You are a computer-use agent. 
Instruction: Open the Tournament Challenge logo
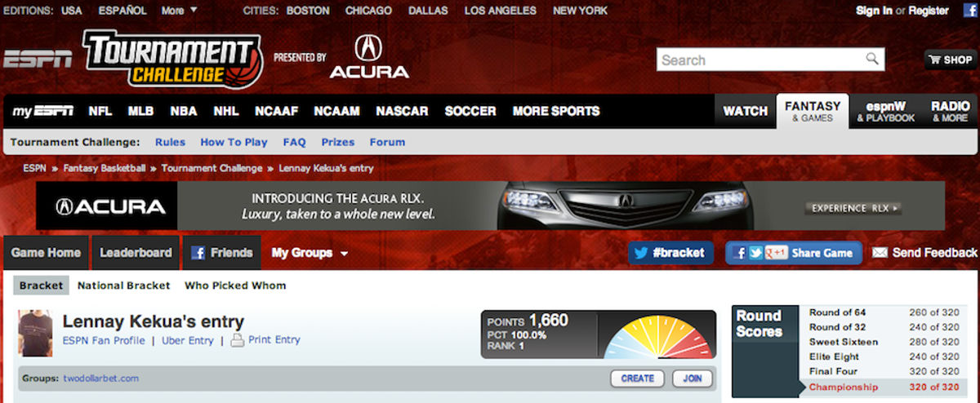171,60
